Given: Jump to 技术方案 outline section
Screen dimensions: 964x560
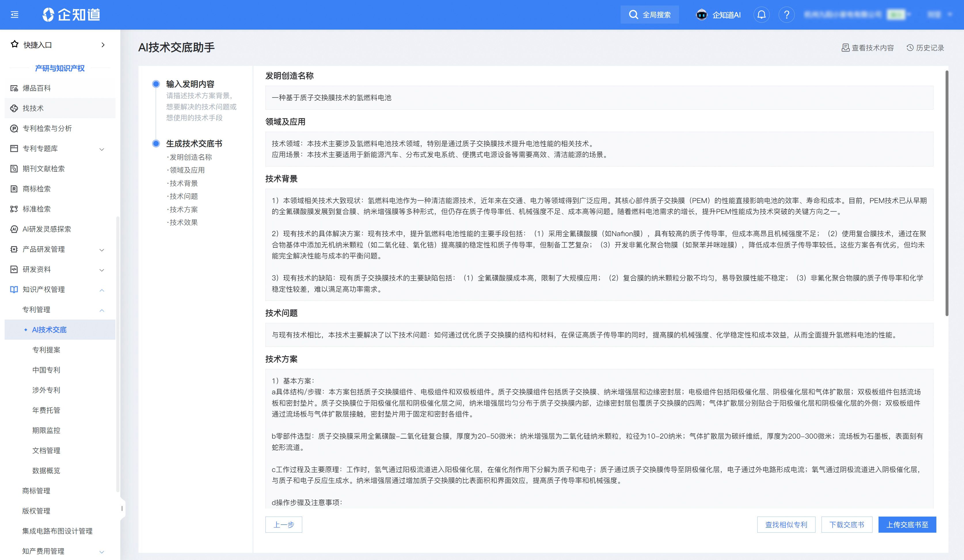Looking at the screenshot, I should coord(184,209).
